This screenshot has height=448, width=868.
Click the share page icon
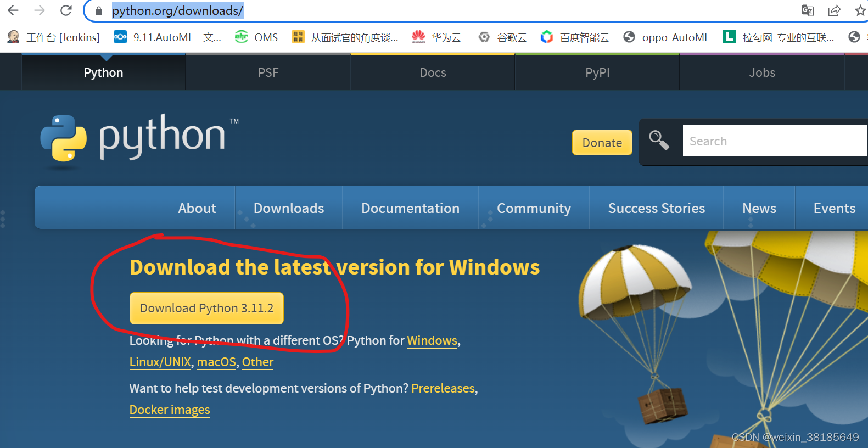[835, 10]
